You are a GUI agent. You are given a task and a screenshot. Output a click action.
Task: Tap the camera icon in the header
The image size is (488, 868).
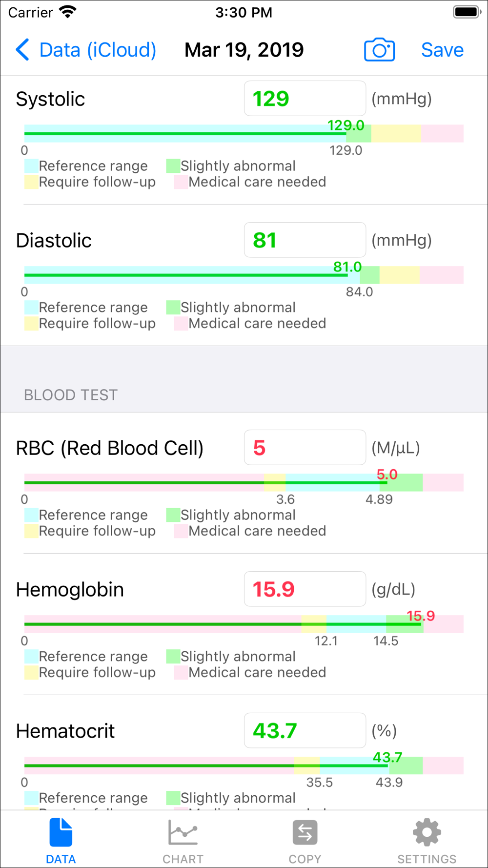click(379, 50)
